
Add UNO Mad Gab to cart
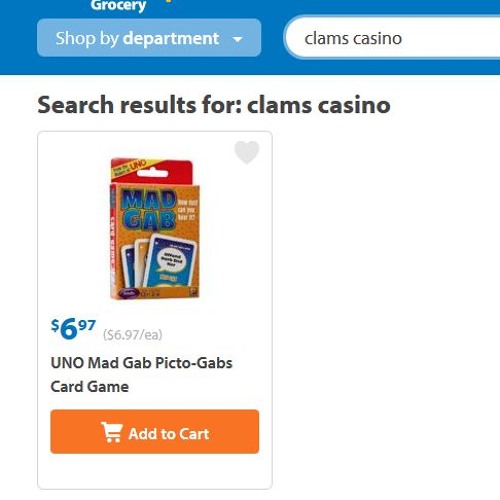click(155, 432)
